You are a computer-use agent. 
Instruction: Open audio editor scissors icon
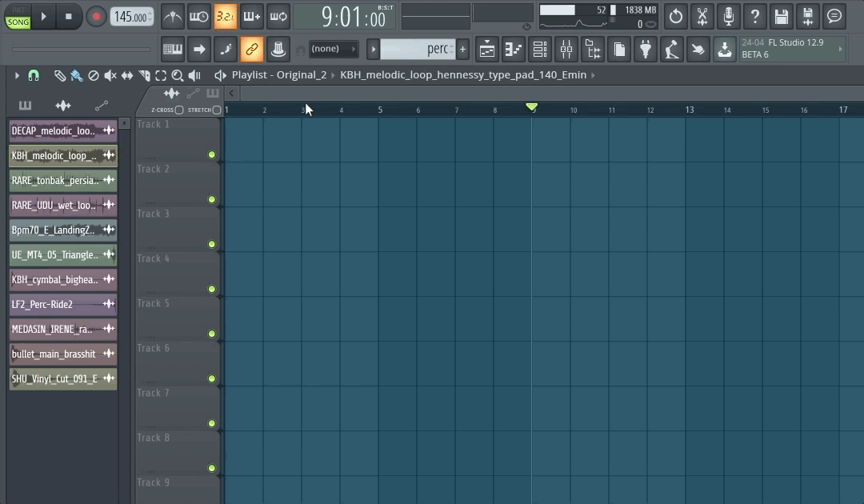702,17
